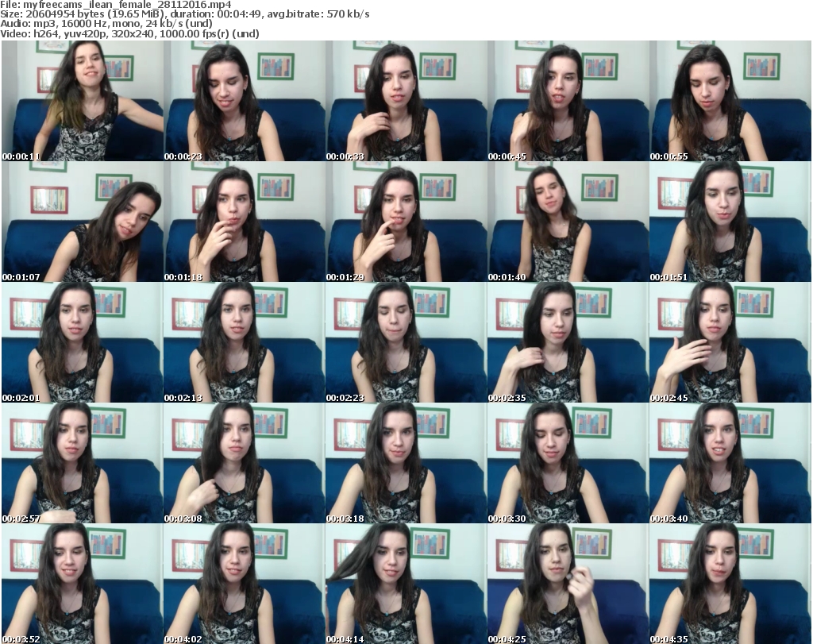Open the 00:03:08 thumbnail
813x644 pixels.
[x=245, y=463]
